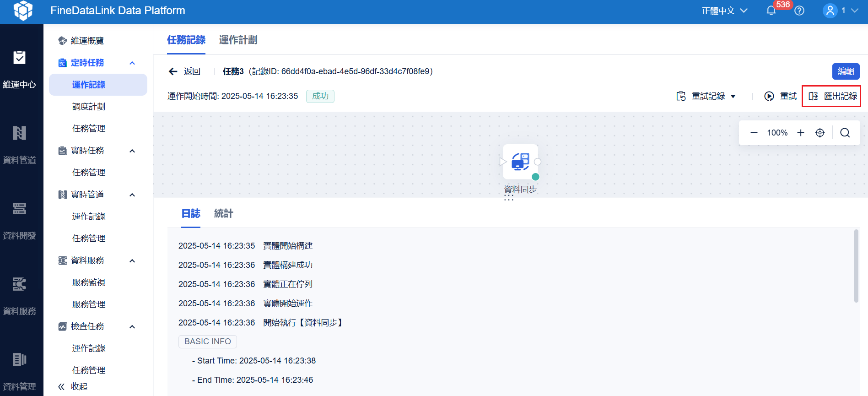Open 資料管道 in the left rail

click(19, 145)
